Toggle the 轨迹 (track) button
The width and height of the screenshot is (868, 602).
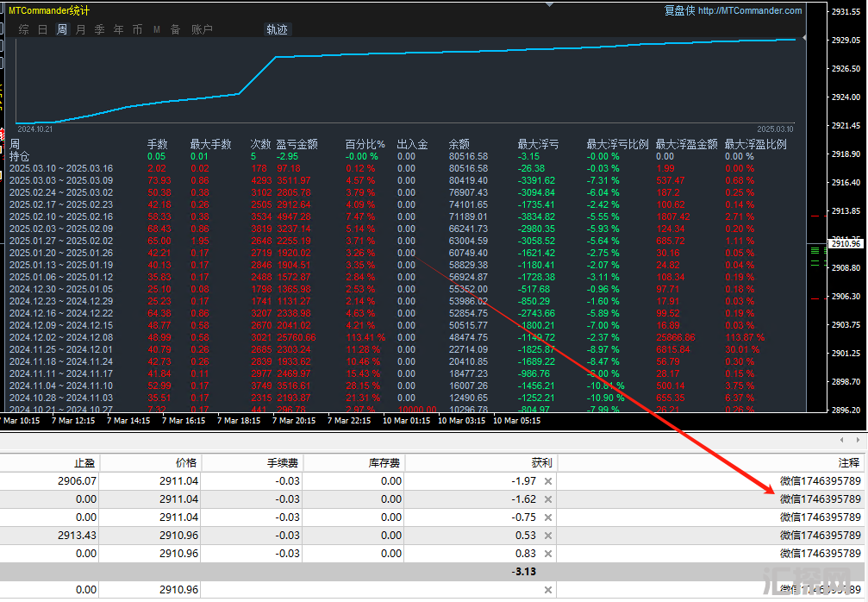click(x=277, y=29)
